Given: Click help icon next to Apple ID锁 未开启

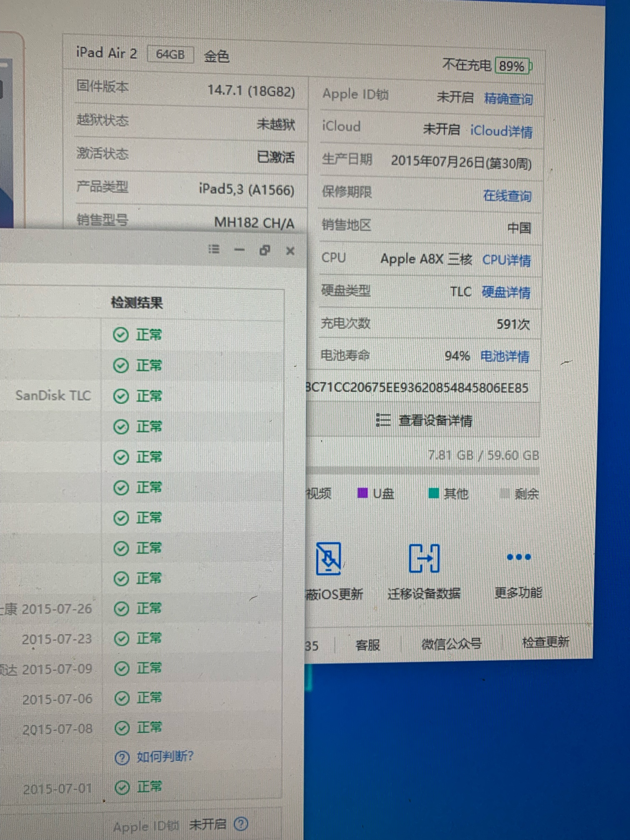Looking at the screenshot, I should pos(241,823).
